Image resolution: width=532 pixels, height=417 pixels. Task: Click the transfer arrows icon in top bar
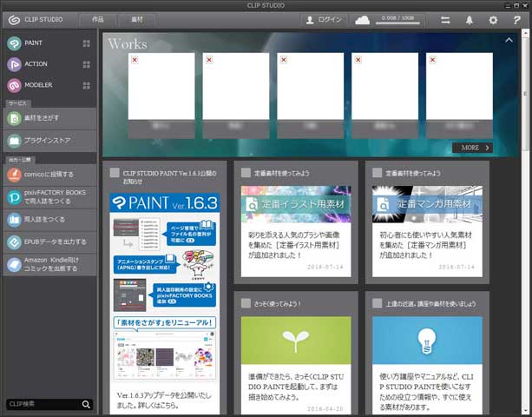coord(446,20)
